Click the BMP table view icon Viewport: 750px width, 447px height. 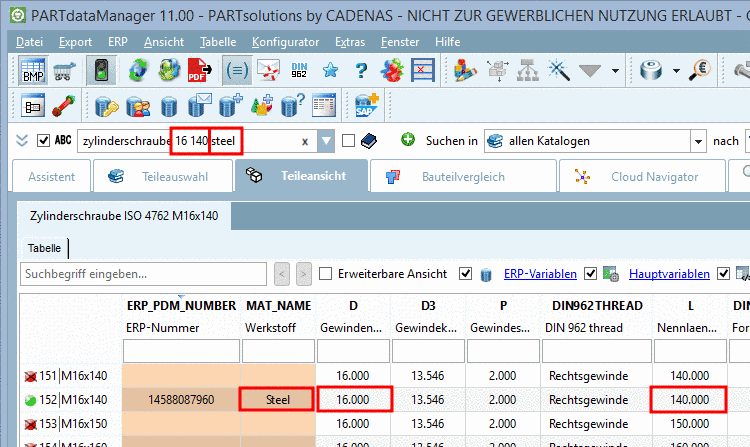point(33,71)
